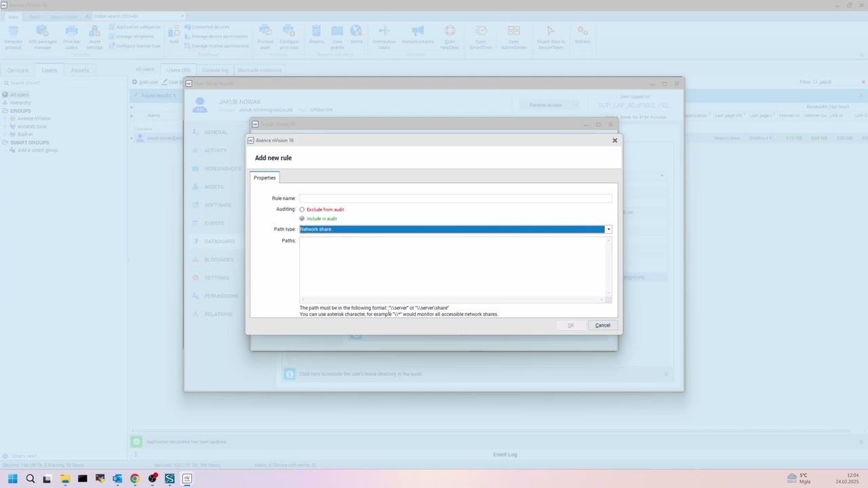This screenshot has height=488, width=868.
Task: Select Include in audit radio button
Action: (x=302, y=219)
